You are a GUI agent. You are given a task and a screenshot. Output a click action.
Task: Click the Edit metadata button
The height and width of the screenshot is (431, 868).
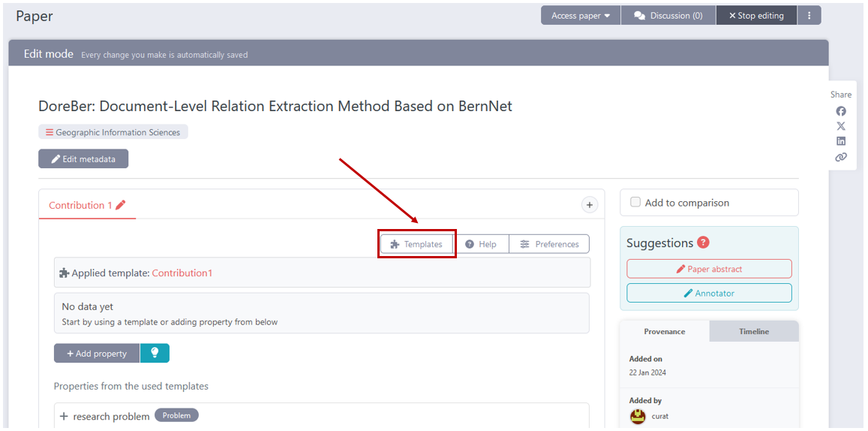(x=83, y=159)
